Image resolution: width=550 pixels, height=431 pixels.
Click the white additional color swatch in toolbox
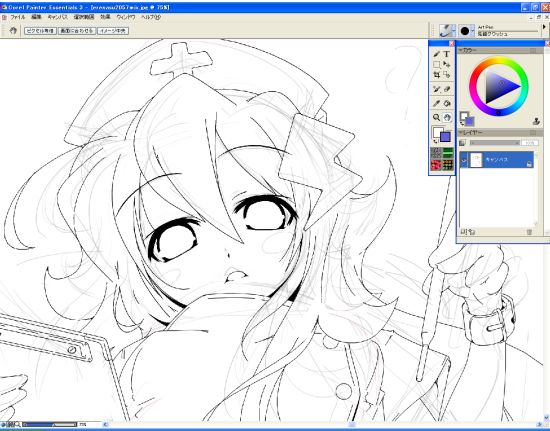tap(437, 132)
